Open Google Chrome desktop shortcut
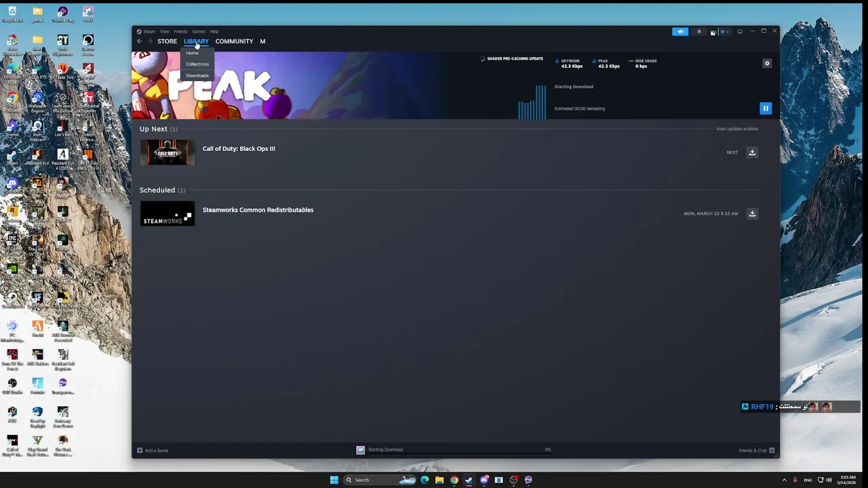This screenshot has width=868, height=488. pos(12,100)
